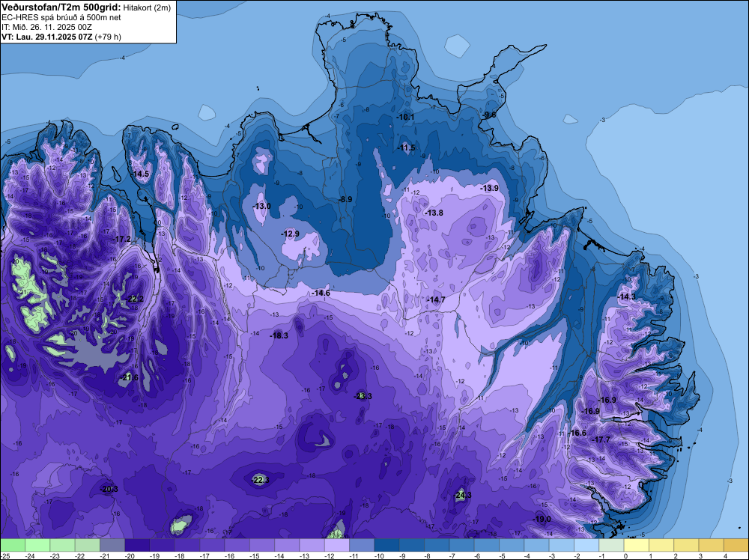The image size is (749, 560).
Task: Click the -23 label in the legend
Action: (55, 556)
